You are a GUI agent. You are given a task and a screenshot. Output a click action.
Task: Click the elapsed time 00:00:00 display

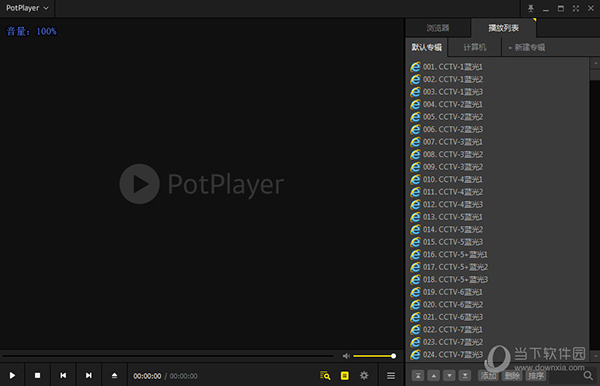tap(147, 376)
